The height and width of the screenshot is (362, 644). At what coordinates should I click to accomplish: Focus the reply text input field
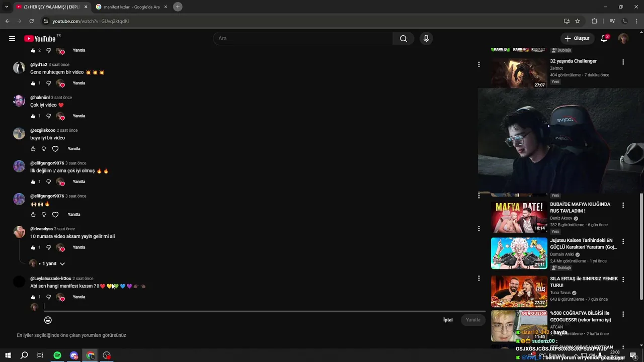[x=264, y=306]
